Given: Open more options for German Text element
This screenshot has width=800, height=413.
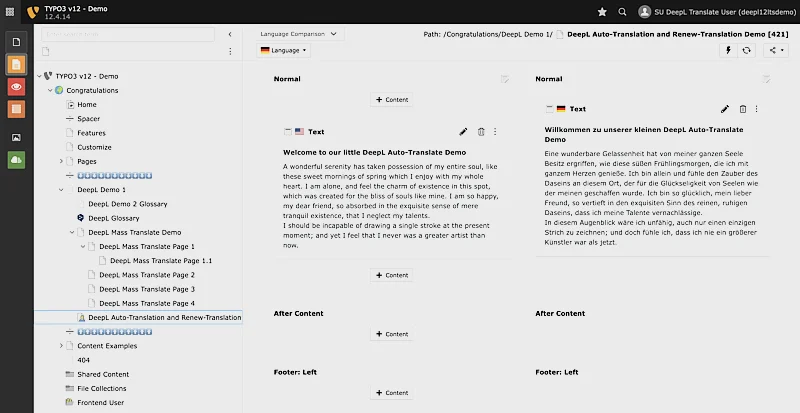Looking at the screenshot, I should coord(757,109).
